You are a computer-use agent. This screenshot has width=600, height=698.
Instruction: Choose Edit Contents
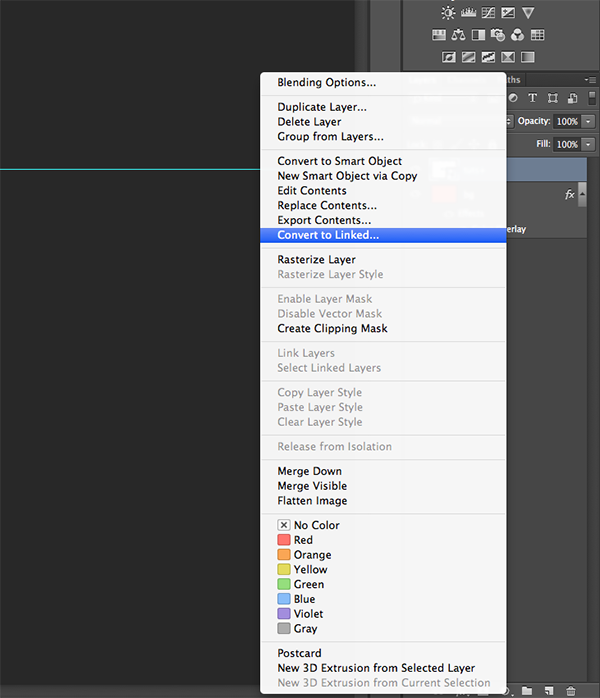pos(312,191)
